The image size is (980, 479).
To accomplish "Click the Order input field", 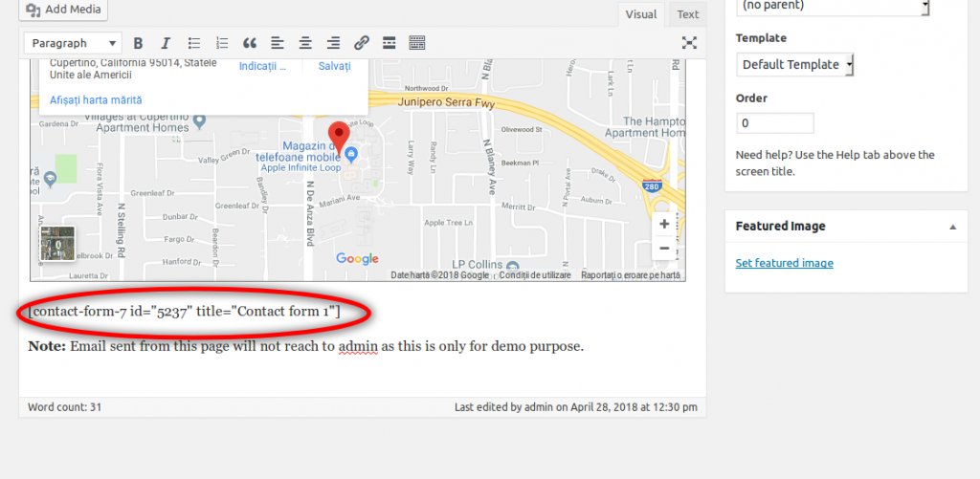I will (x=774, y=123).
